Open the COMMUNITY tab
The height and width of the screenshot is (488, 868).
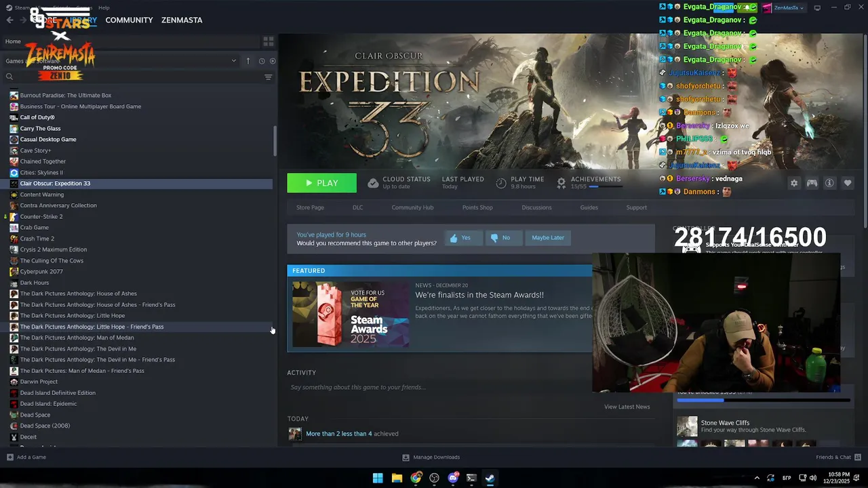129,20
